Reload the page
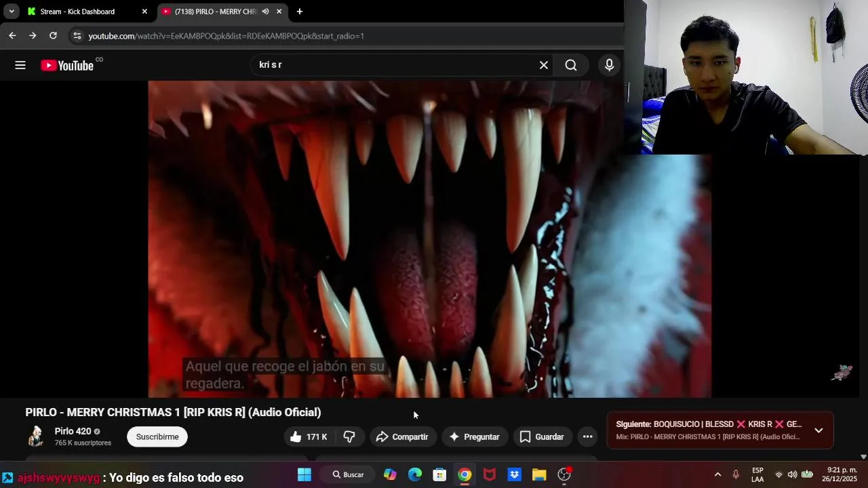 (x=53, y=36)
